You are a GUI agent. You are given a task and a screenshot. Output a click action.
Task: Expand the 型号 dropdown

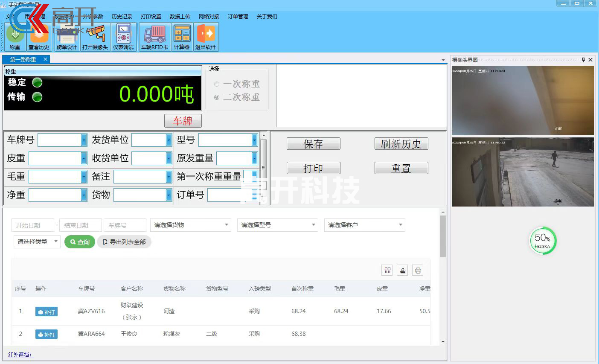[254, 140]
